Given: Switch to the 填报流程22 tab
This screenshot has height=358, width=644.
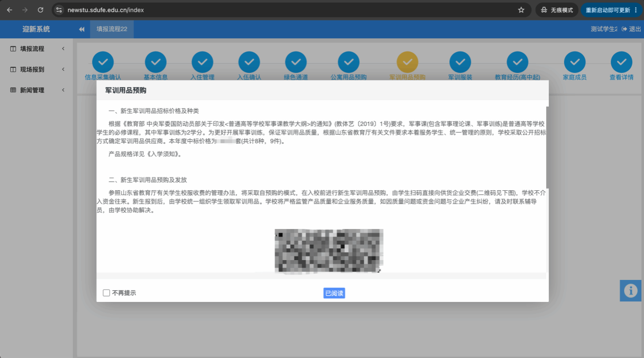Looking at the screenshot, I should pyautogui.click(x=112, y=29).
